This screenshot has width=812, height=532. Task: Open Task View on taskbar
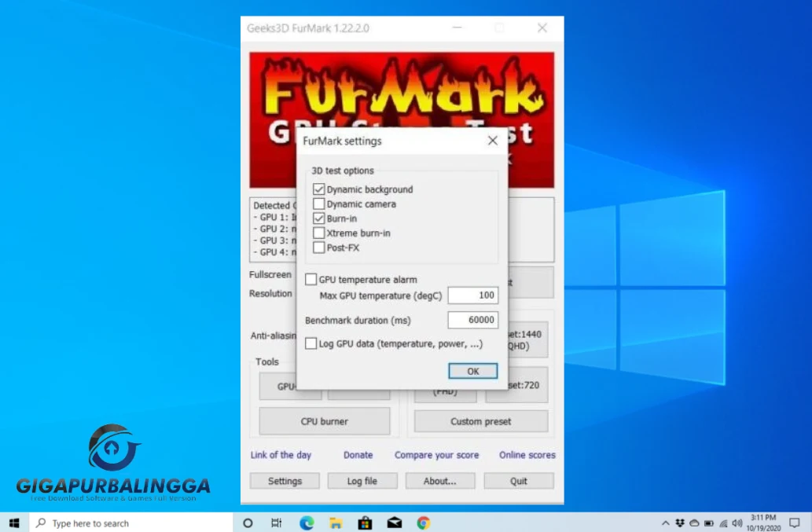point(277,523)
